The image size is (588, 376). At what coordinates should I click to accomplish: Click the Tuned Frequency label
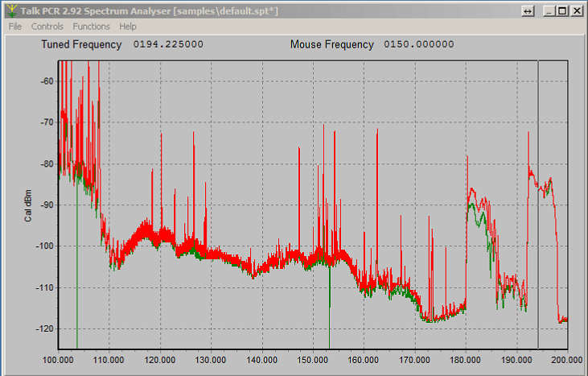81,44
